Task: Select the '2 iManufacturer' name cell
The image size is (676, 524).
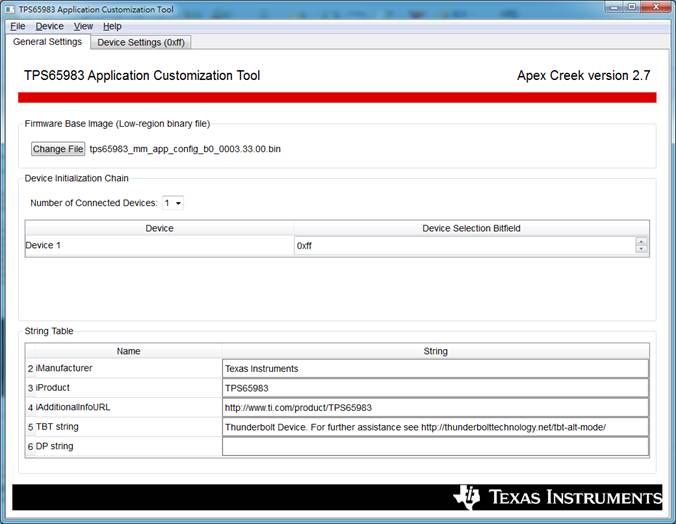Action: tap(123, 368)
